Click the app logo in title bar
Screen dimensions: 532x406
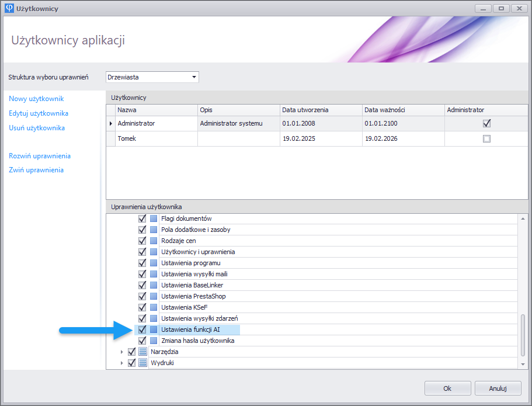pos(9,8)
